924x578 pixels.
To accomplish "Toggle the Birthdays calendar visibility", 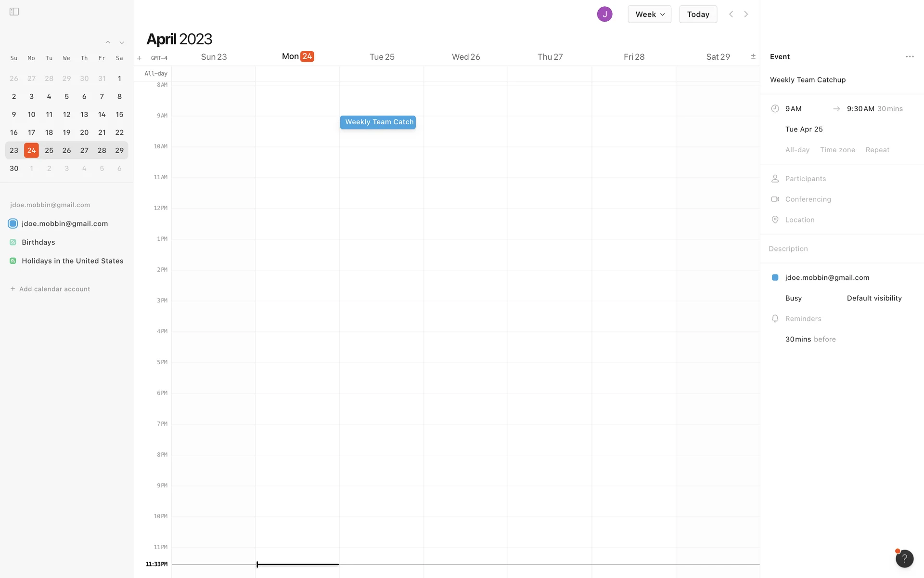I will click(x=13, y=242).
